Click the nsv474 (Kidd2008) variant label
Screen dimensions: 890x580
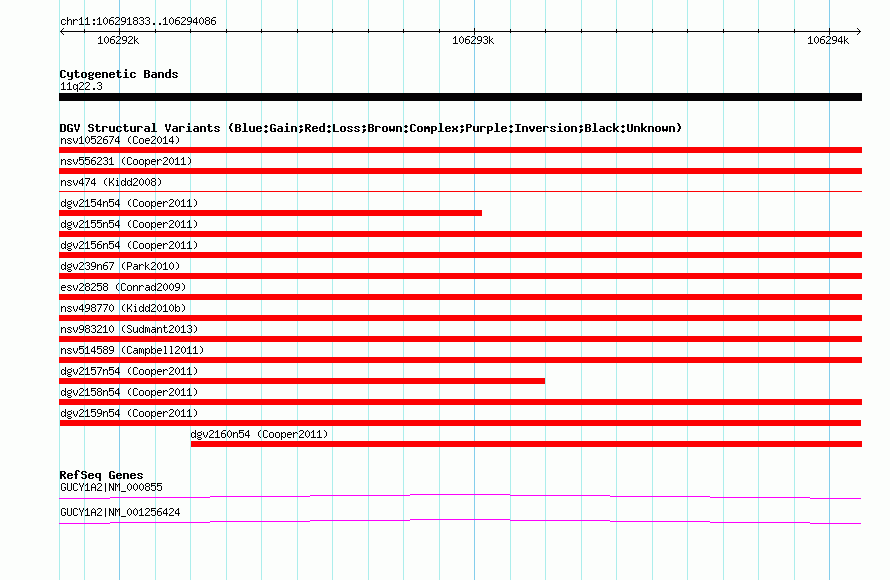coord(111,182)
